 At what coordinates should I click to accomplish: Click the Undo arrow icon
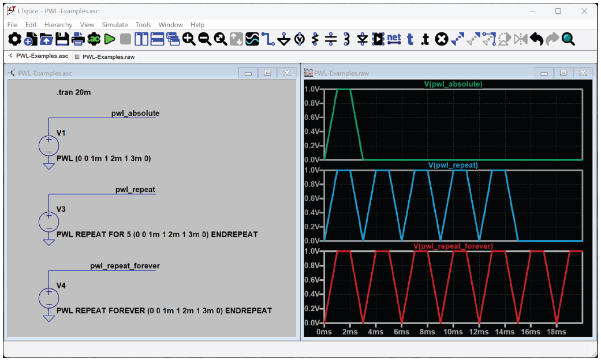537,39
